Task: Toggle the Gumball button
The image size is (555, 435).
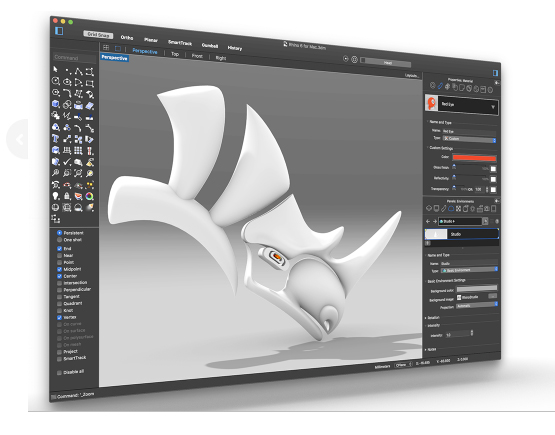Action: click(x=210, y=45)
